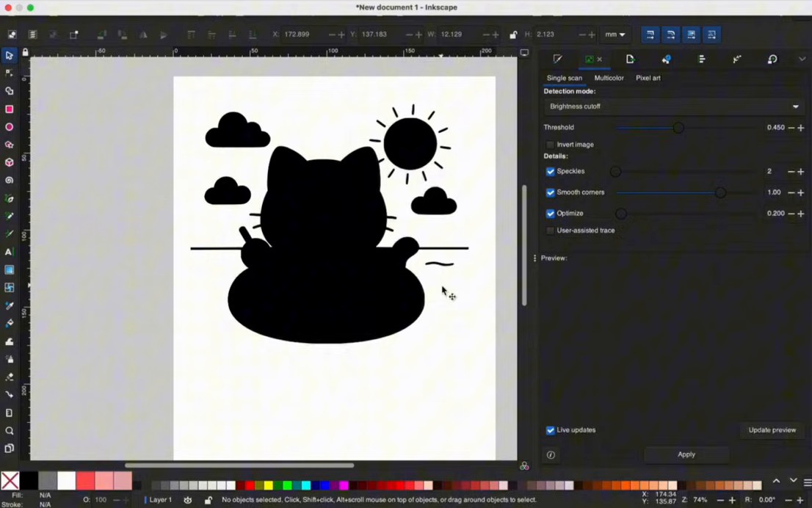Open the color palette menu
Image resolution: width=812 pixels, height=508 pixels.
click(x=808, y=482)
